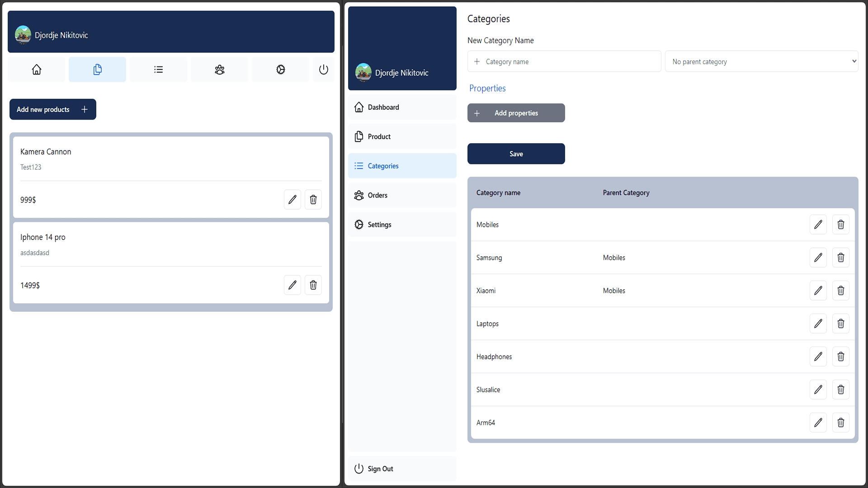Click the delete icon for Iphone 14 pro
The width and height of the screenshot is (868, 488).
pyautogui.click(x=313, y=285)
